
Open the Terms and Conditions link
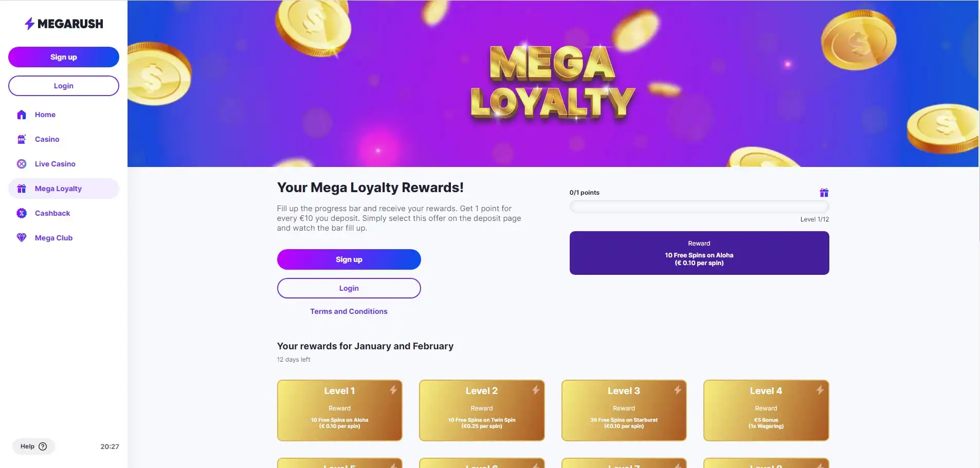349,311
